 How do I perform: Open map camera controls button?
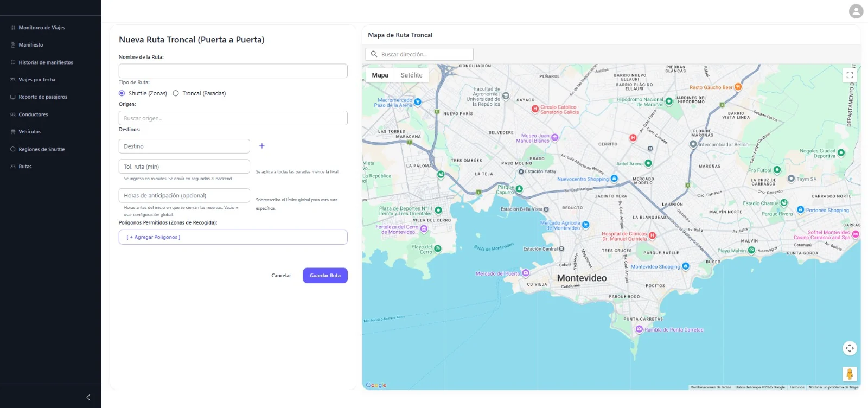[x=850, y=348]
